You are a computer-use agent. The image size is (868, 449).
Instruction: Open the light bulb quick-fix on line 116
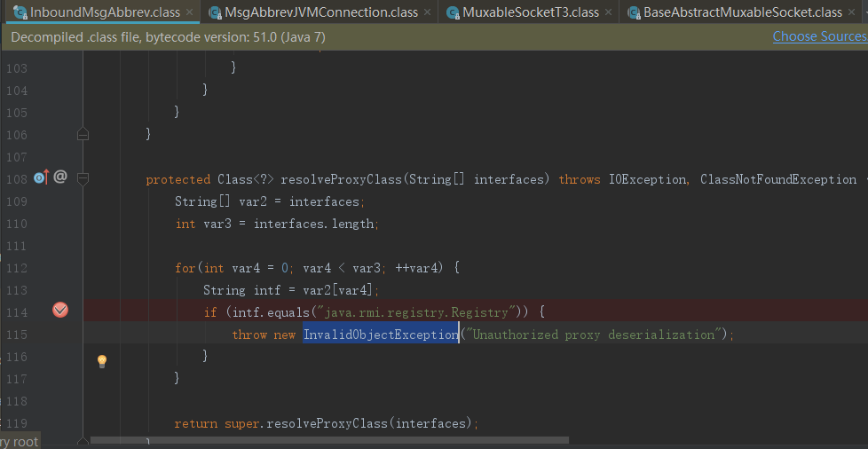pyautogui.click(x=102, y=361)
